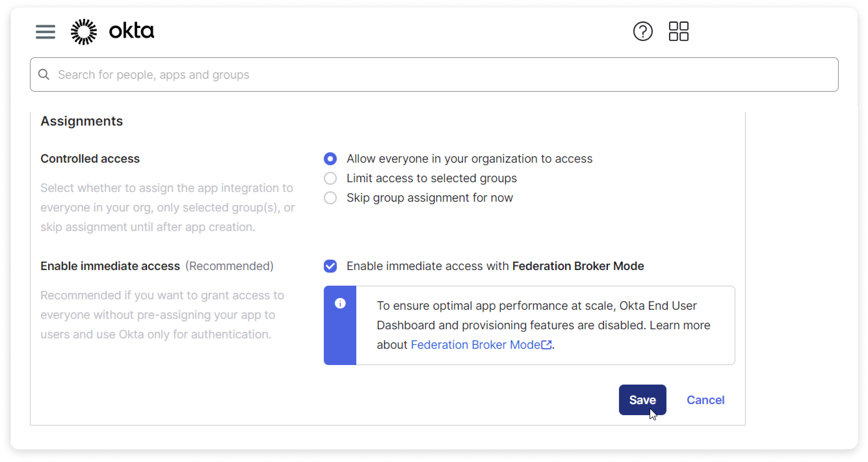The width and height of the screenshot is (868, 462).
Task: Click the search magnifier icon
Action: tap(44, 75)
